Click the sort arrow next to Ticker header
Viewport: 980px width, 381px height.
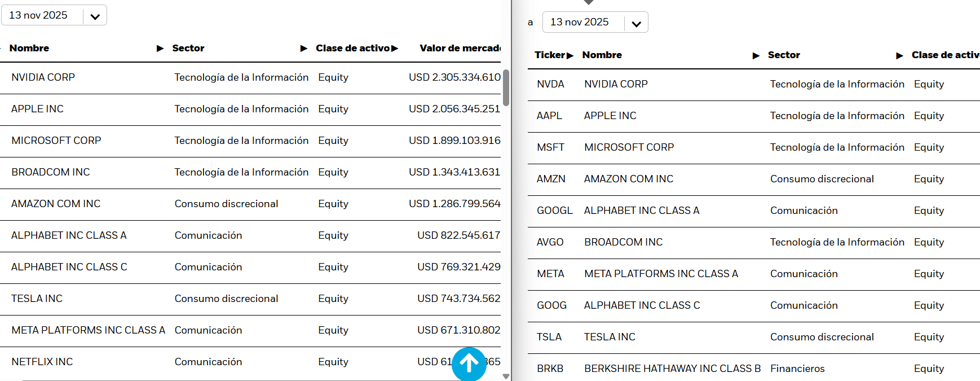click(x=570, y=55)
